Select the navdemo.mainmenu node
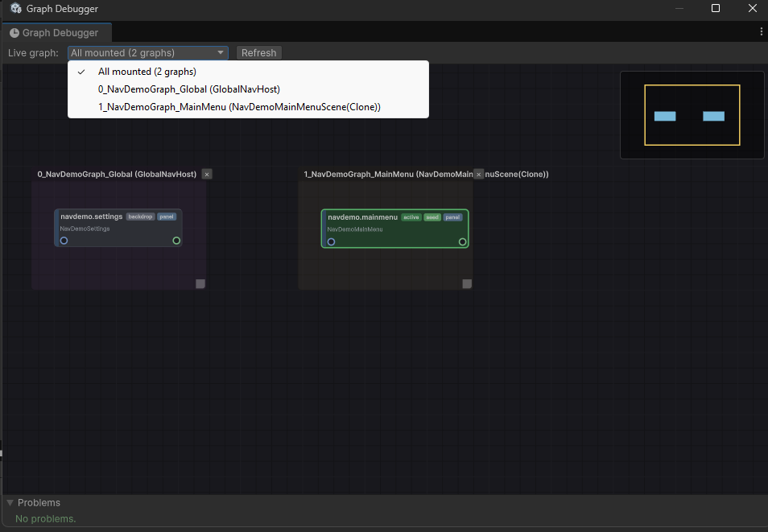 pos(394,229)
